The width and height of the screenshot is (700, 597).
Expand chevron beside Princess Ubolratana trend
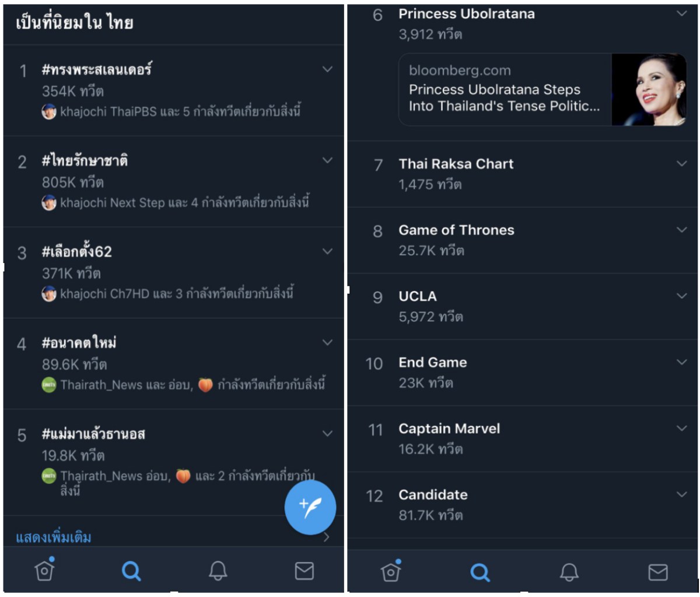click(681, 13)
